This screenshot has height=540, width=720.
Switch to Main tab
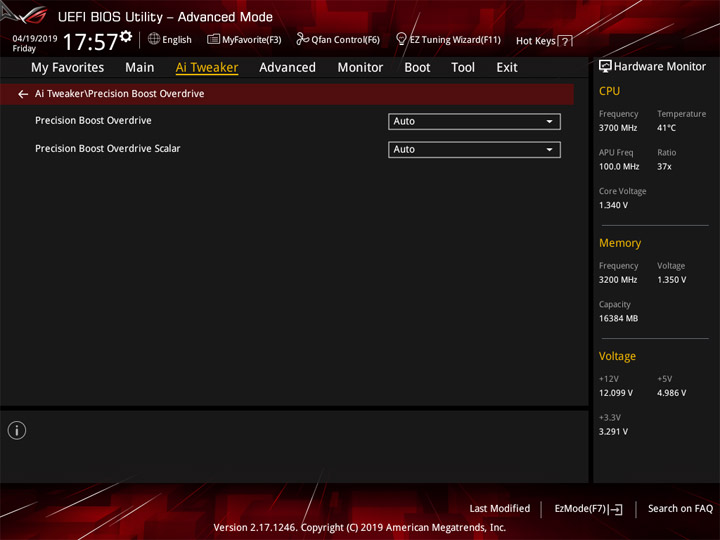point(140,68)
